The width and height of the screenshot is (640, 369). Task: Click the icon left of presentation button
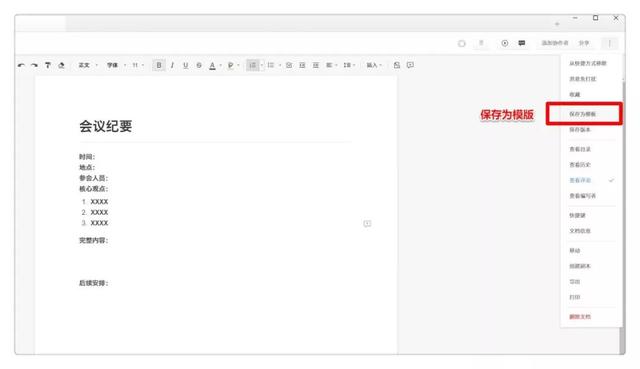[x=481, y=43]
